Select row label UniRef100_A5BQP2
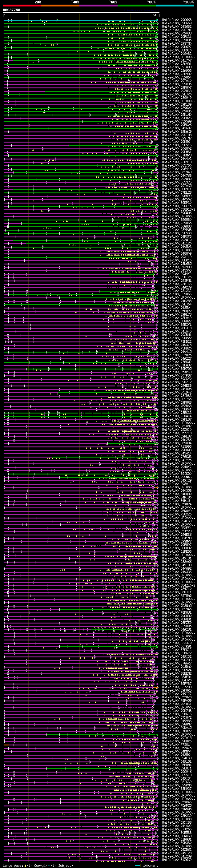Image resolution: width=197 pixels, height=868 pixels. tap(177, 311)
